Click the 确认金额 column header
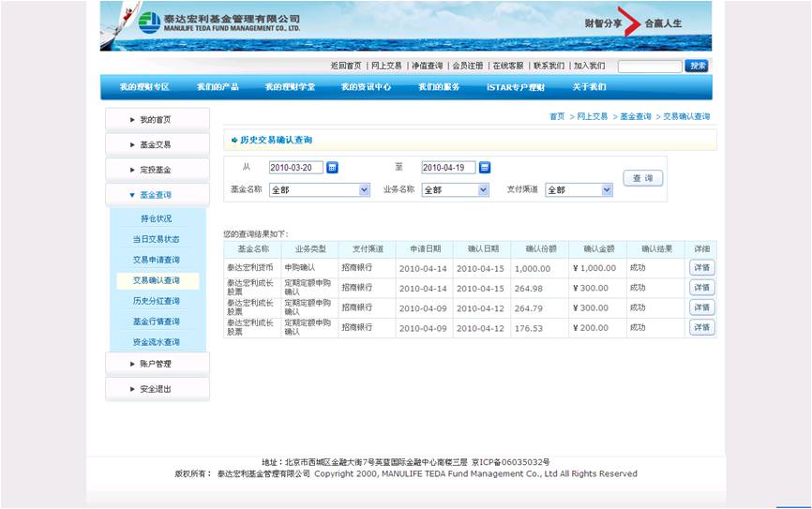Screen dimensions: 812x509 coord(597,249)
